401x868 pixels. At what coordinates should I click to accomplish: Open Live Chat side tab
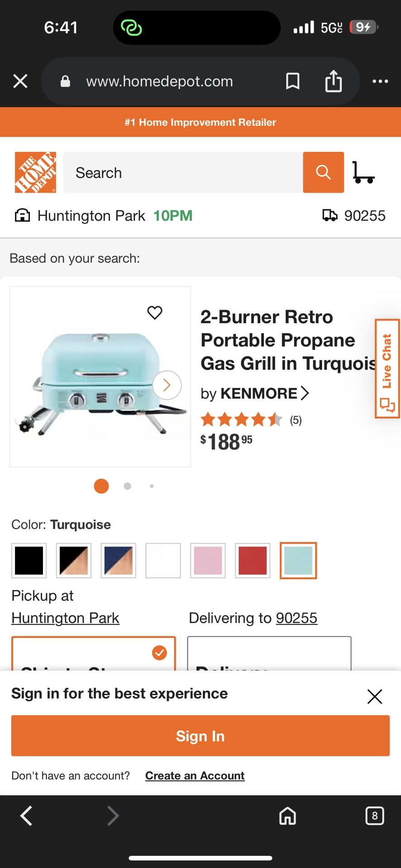pos(387,368)
